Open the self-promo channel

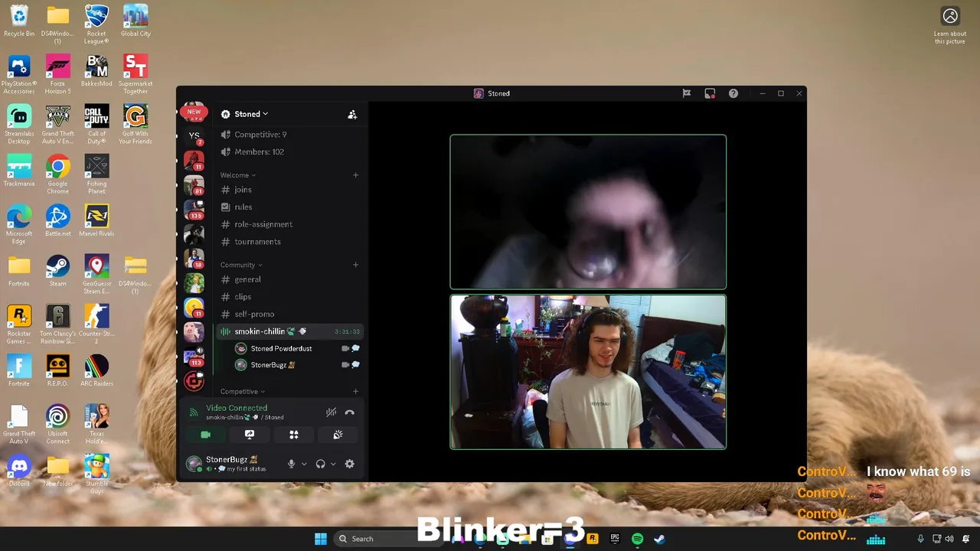[x=290, y=314]
